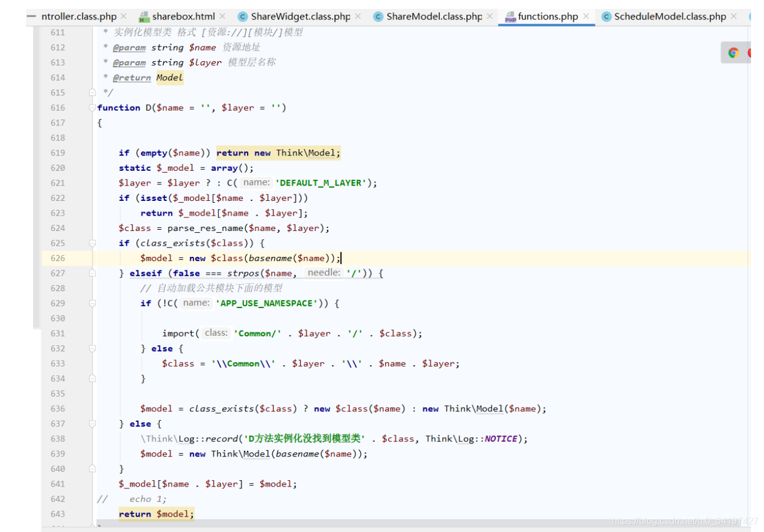This screenshot has height=532, width=764.
Task: Fold the else block at line 637
Action: click(x=92, y=424)
